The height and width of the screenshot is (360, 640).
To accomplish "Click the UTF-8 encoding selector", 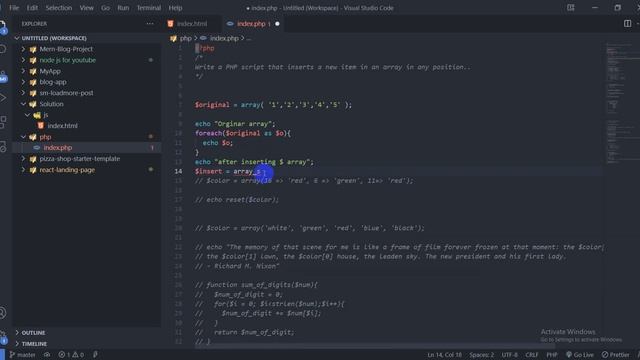I will pos(509,355).
